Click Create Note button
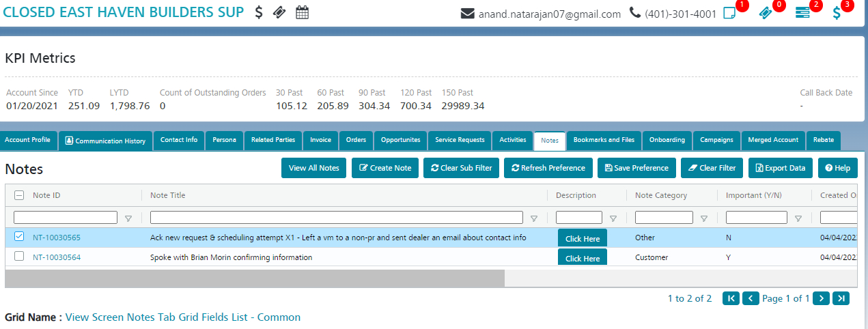 385,168
